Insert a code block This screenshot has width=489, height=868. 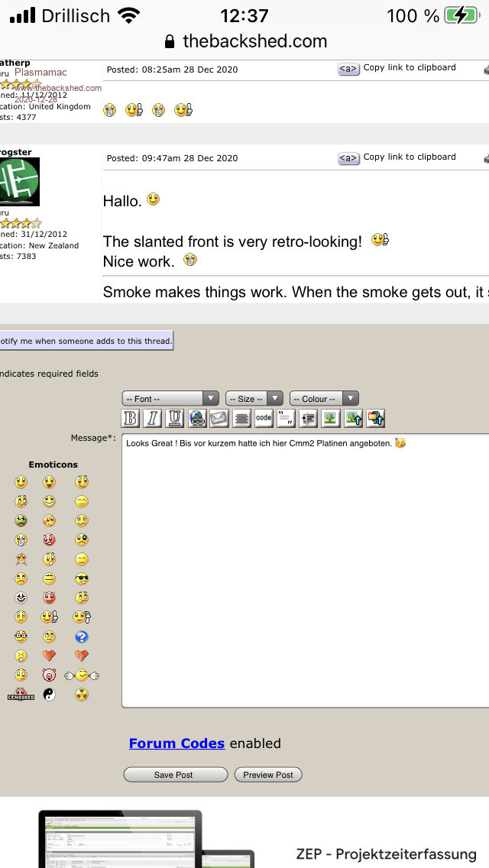264,418
